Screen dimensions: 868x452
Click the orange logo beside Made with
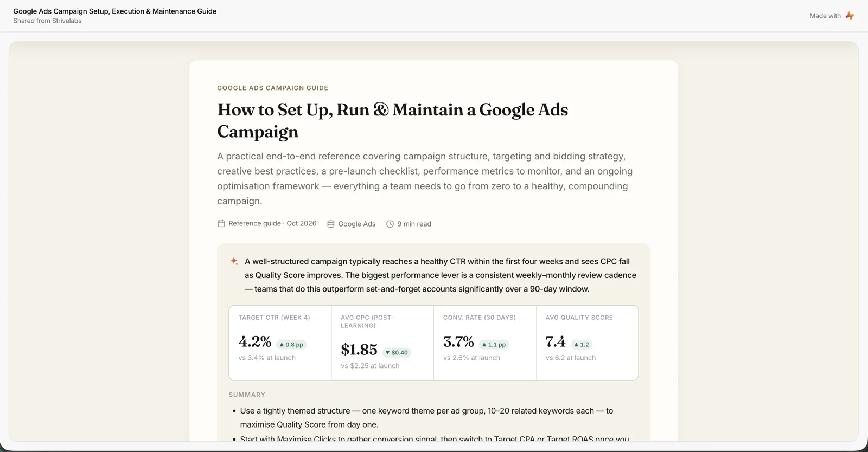[850, 16]
